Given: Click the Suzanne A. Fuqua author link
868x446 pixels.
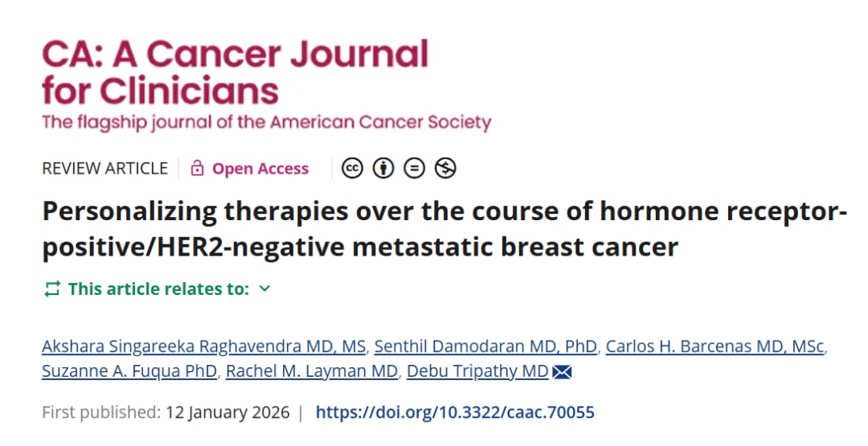Looking at the screenshot, I should pos(129,371).
